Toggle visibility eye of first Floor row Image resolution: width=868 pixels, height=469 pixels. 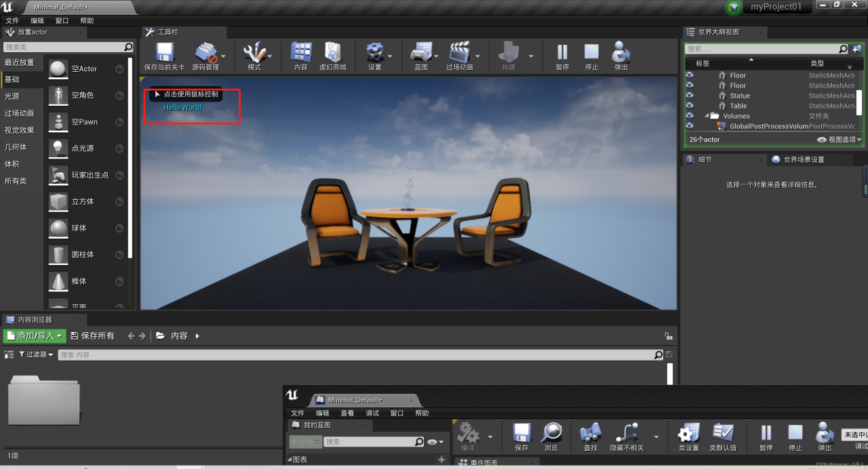690,75
